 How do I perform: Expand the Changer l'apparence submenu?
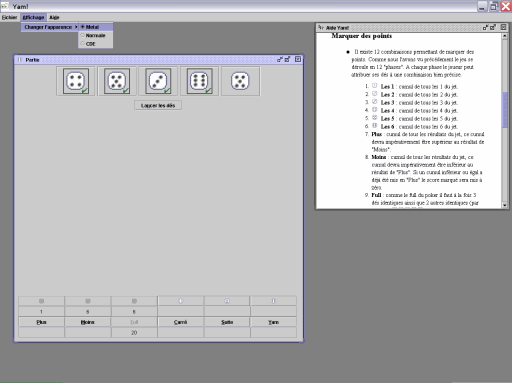(x=50, y=27)
